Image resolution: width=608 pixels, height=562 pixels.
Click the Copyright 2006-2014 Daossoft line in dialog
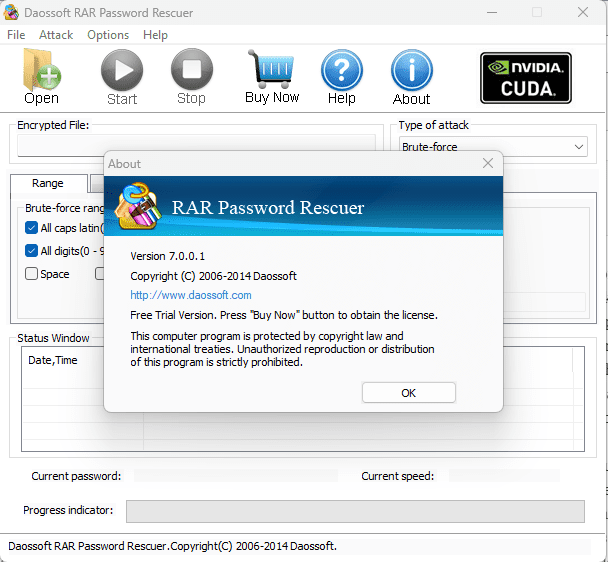click(x=213, y=276)
